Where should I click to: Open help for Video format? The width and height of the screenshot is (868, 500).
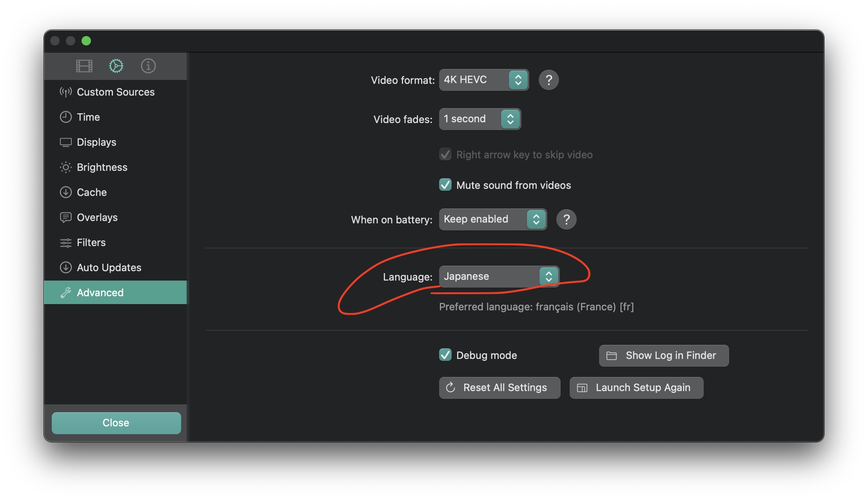tap(548, 80)
